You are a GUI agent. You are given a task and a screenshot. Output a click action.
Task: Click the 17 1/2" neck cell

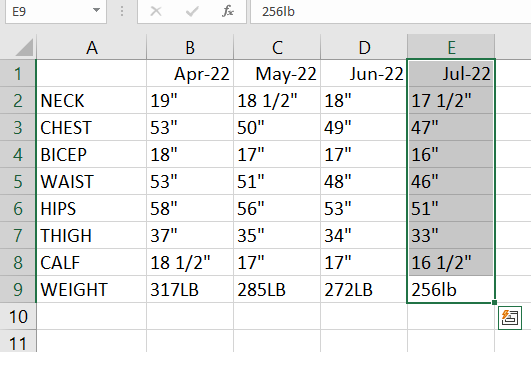pyautogui.click(x=451, y=100)
